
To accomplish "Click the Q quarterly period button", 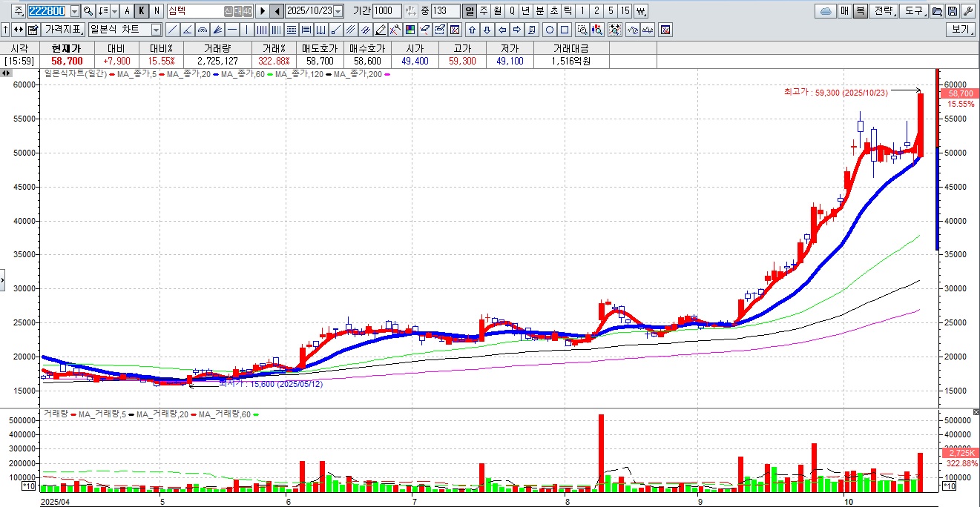I will (x=512, y=11).
